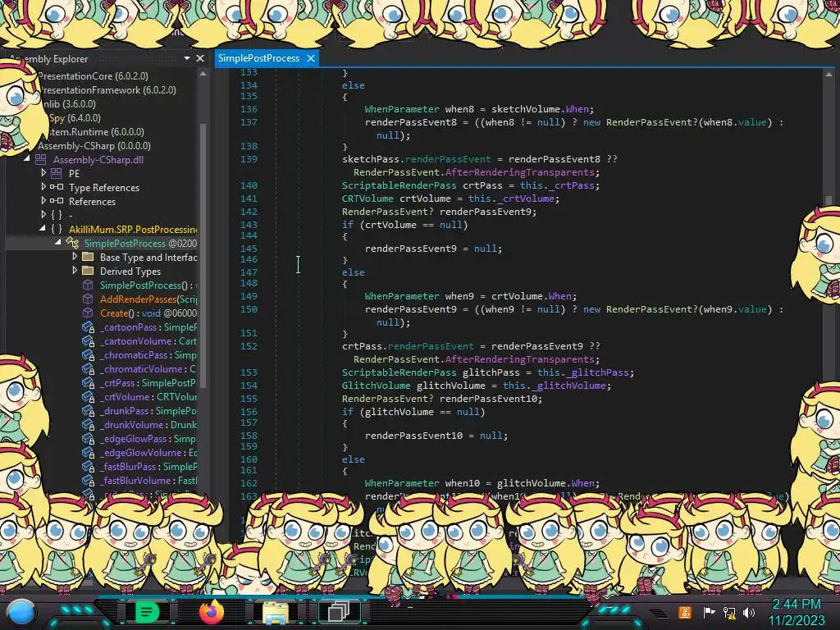Click ScriptableRenderPass type on line 140
Viewport: 840px width, 630px height.
399,185
